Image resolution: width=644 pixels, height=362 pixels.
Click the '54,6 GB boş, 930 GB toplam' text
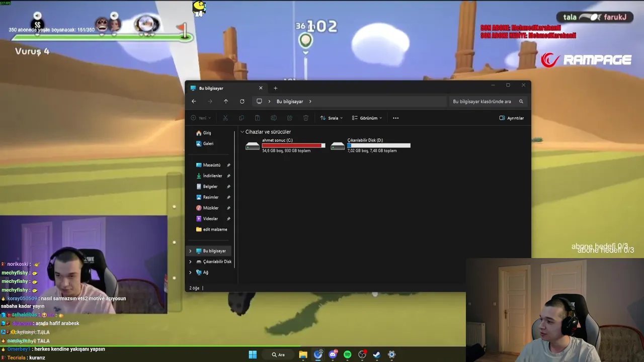point(286,151)
